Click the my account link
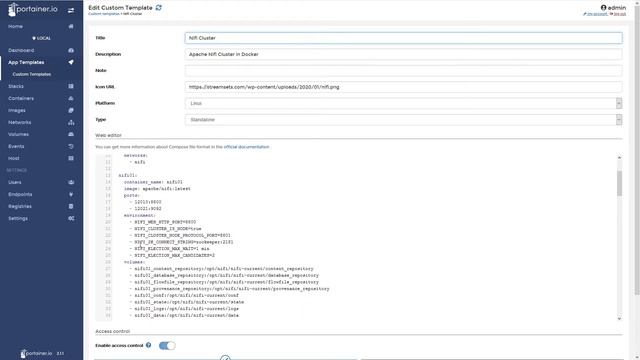Screen dimensions: 640x360 pos(596,14)
